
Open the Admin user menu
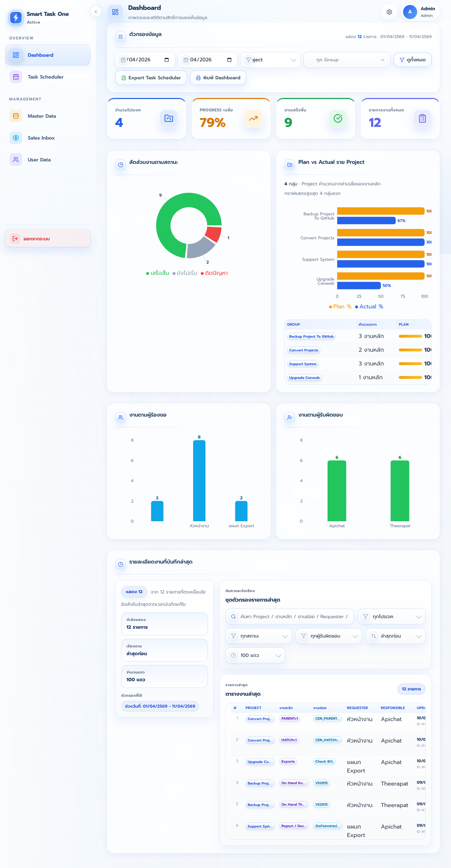[x=421, y=12]
